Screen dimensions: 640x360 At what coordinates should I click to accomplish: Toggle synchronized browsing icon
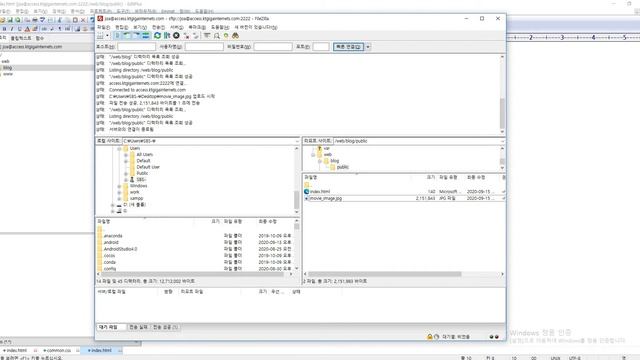pos(226,36)
